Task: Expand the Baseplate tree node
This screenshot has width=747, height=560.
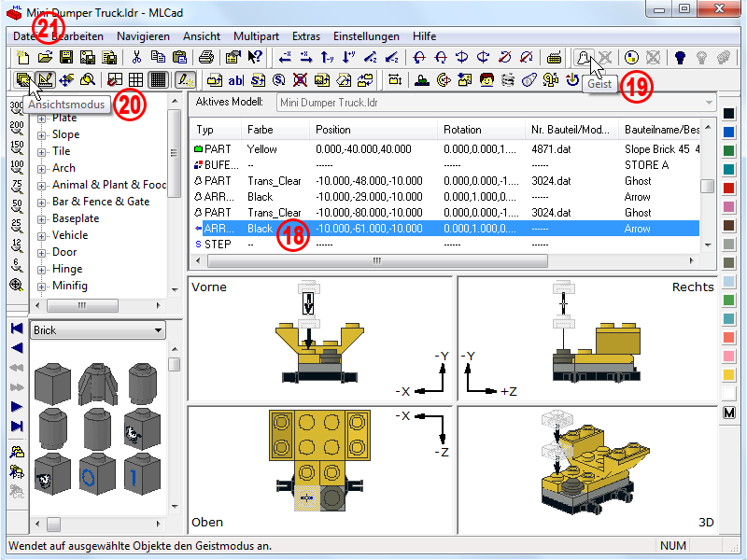Action: click(41, 219)
